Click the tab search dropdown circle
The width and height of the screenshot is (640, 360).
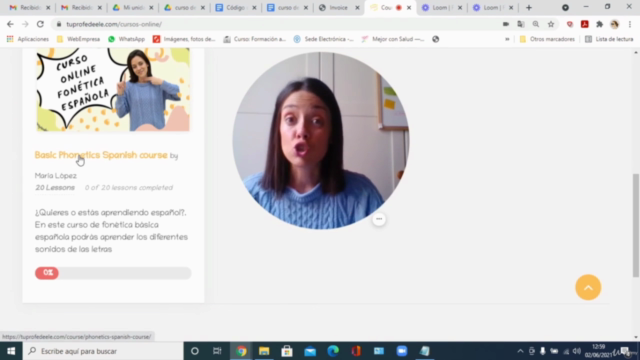(x=565, y=8)
